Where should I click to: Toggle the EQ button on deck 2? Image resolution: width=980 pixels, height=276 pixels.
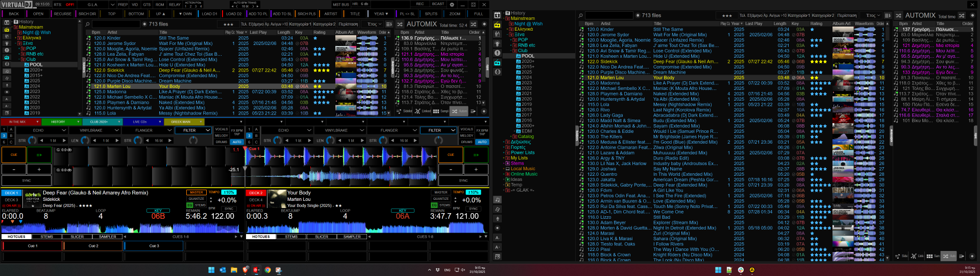[x=435, y=205]
